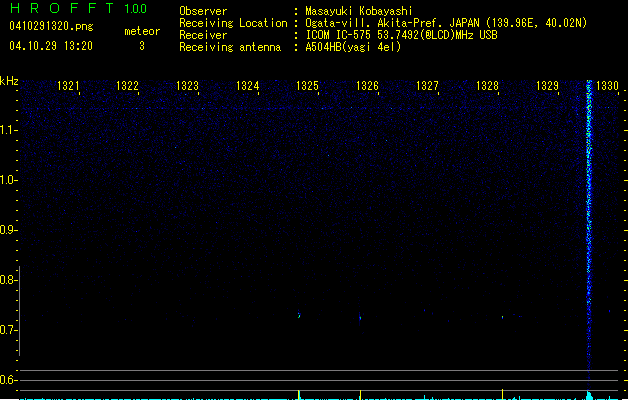629x400 pixels.
Task: Click the gray vertical range bar beside 0.8 kHz
Action: (x=20, y=311)
